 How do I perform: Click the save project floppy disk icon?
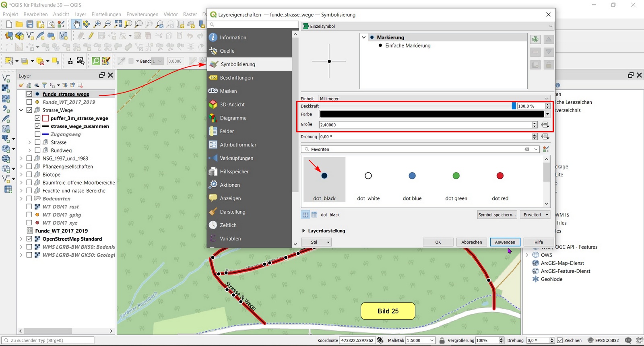(x=30, y=25)
